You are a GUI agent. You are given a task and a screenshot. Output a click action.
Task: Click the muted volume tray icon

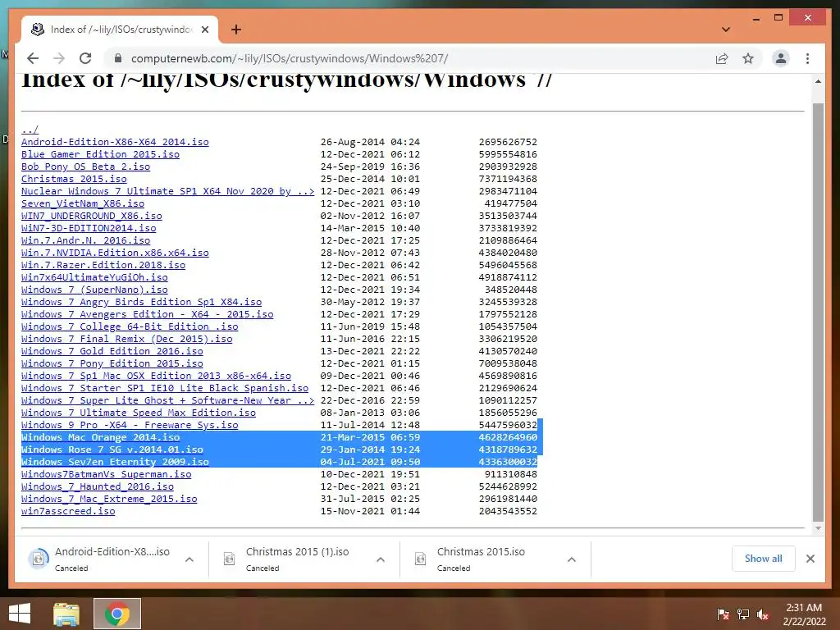tap(763, 614)
